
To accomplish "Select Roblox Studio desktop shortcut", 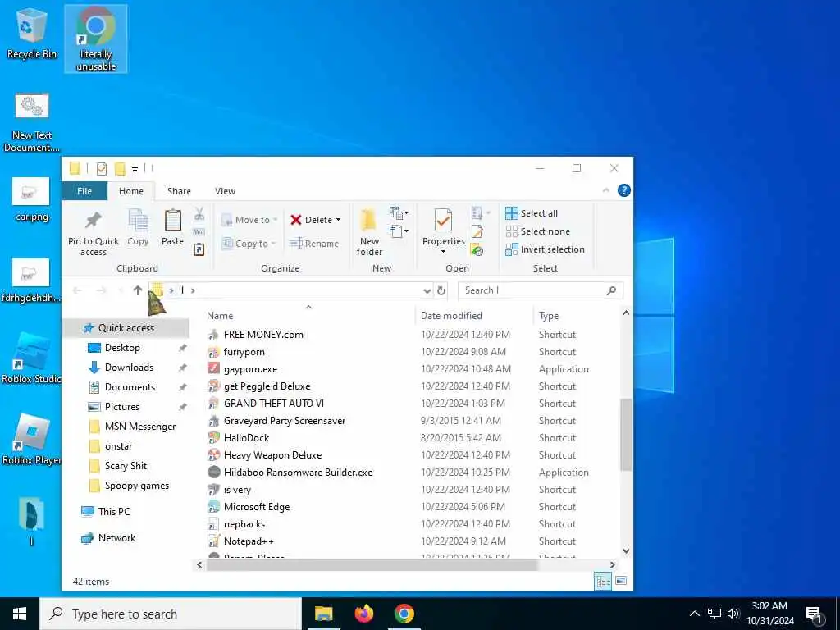I will [32, 358].
